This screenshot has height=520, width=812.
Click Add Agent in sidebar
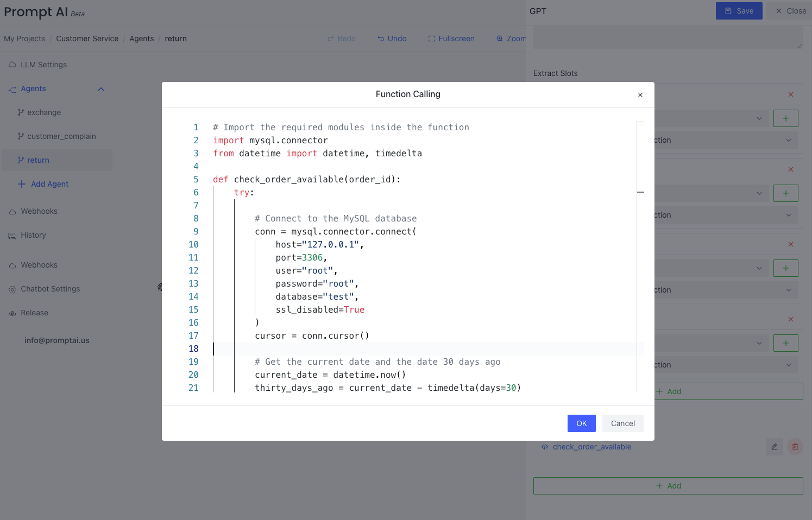tap(43, 184)
